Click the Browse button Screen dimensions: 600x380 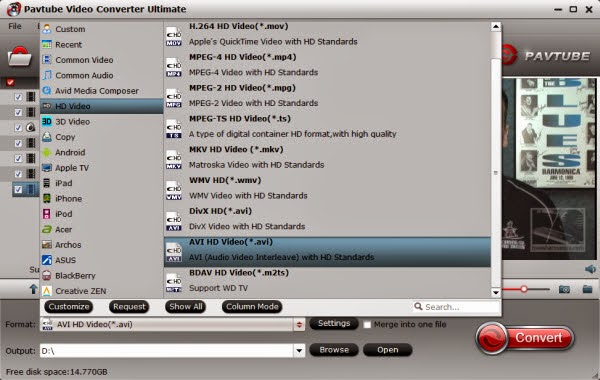pyautogui.click(x=334, y=350)
